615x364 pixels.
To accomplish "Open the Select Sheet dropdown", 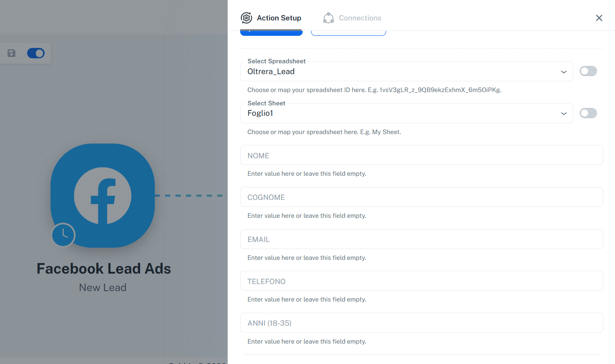I will (x=407, y=113).
